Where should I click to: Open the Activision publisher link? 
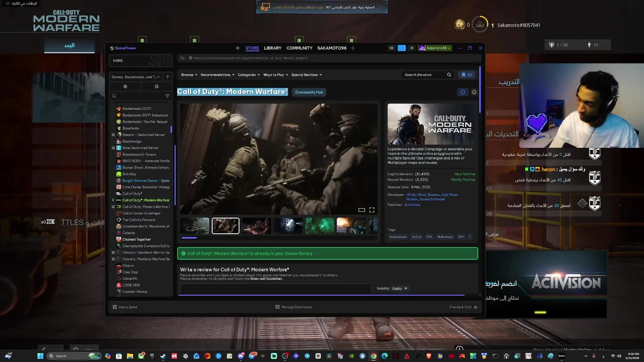pos(412,205)
